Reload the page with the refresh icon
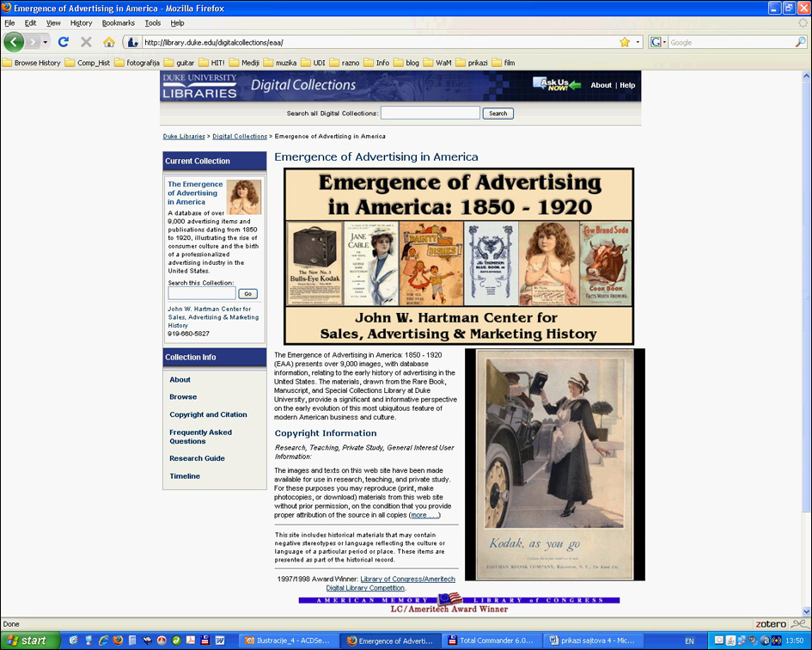 tap(63, 42)
